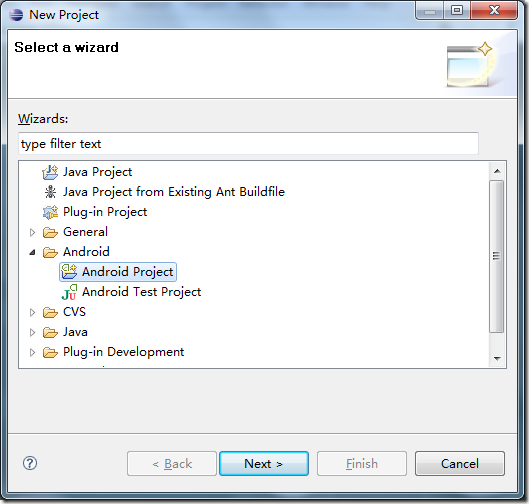Screen dimensions: 529x504
Task: Expand the CVS category
Action: [32, 312]
